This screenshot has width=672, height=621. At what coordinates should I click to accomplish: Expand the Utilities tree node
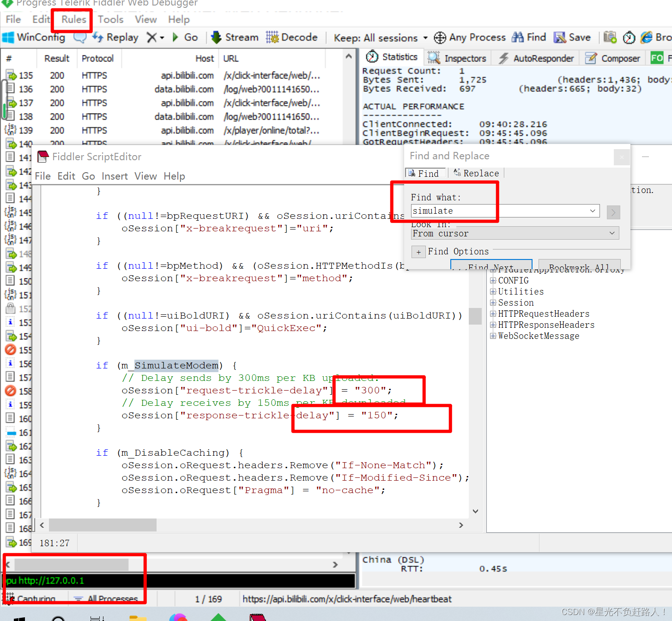click(493, 292)
